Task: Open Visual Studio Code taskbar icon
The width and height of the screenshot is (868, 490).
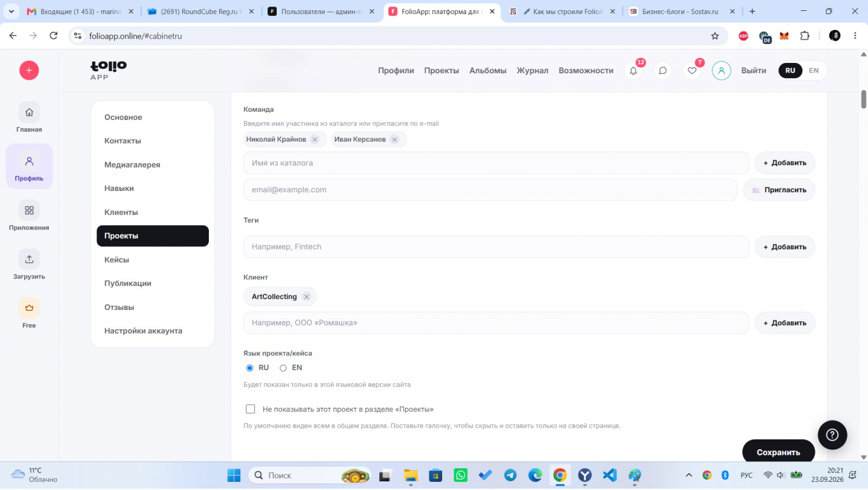Action: [x=610, y=475]
